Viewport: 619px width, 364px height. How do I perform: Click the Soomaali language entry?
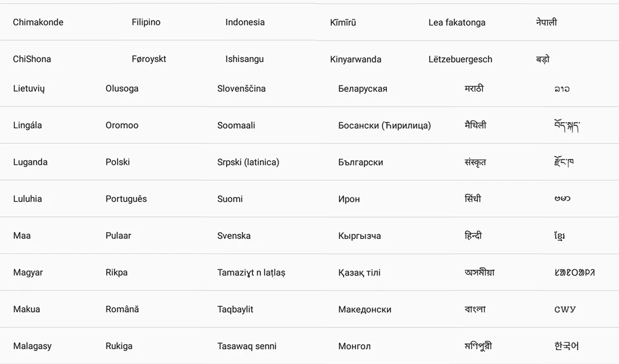click(x=235, y=124)
